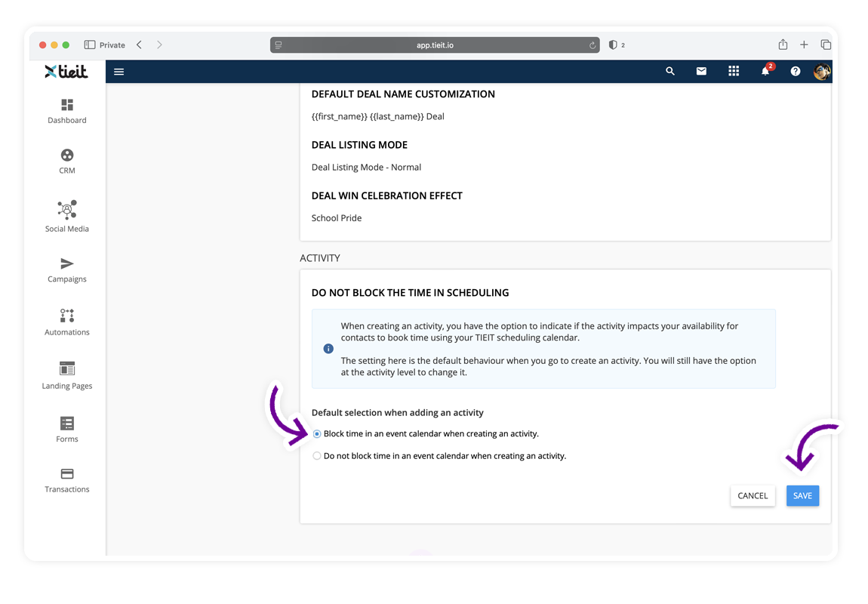Screen dimensions: 868x604
Task: Open the CRM module icon
Action: [67, 155]
